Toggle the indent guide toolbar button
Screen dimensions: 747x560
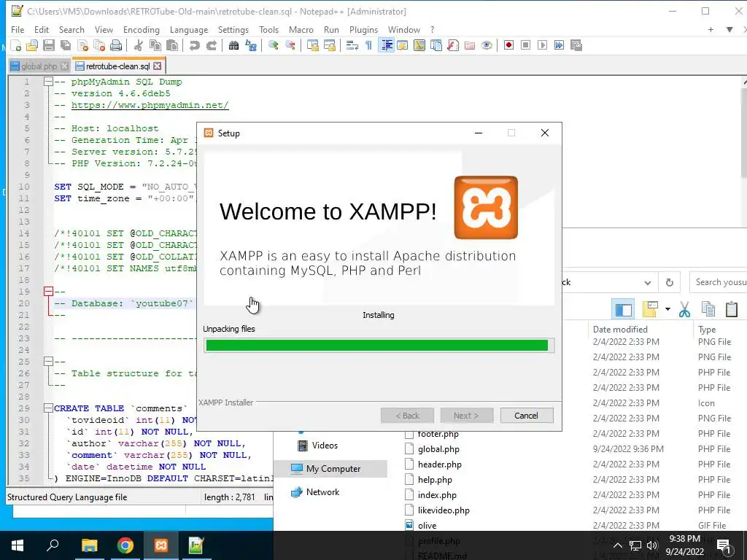click(x=387, y=45)
